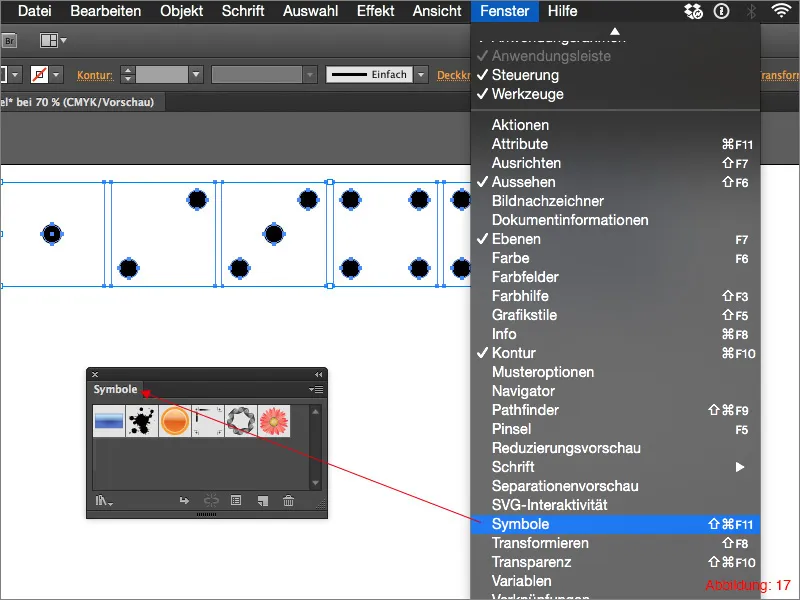
Task: Open the Datei menu
Action: (x=35, y=11)
